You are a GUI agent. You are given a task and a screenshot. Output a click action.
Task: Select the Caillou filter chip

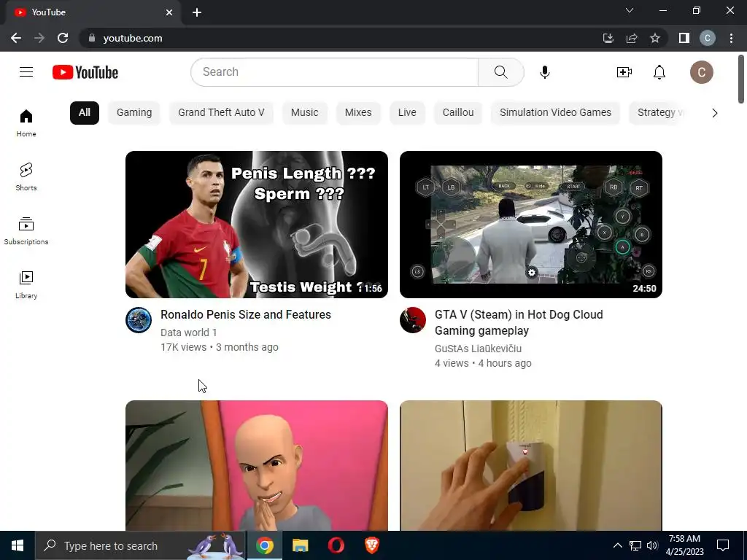click(x=458, y=113)
